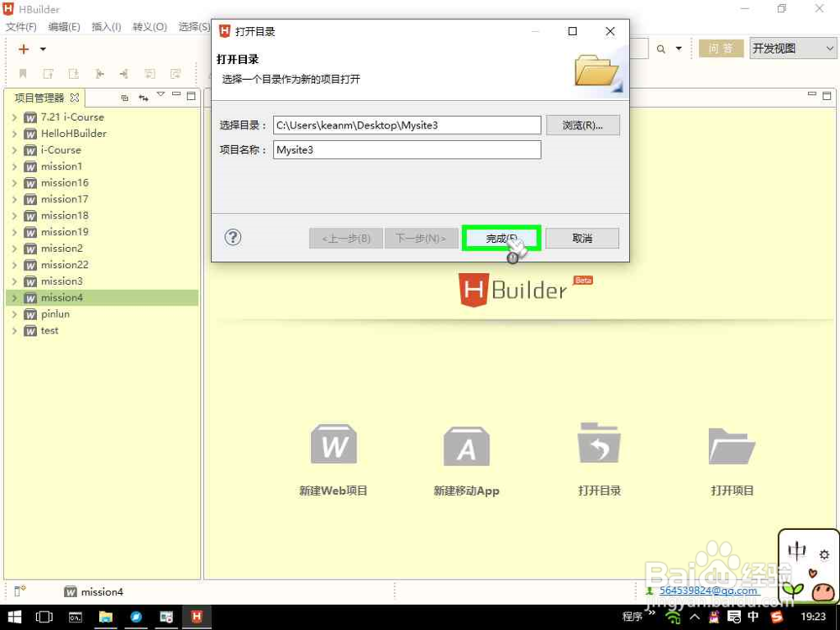The width and height of the screenshot is (840, 630).
Task: Click the 打开目录 icon on welcome page
Action: point(599,444)
